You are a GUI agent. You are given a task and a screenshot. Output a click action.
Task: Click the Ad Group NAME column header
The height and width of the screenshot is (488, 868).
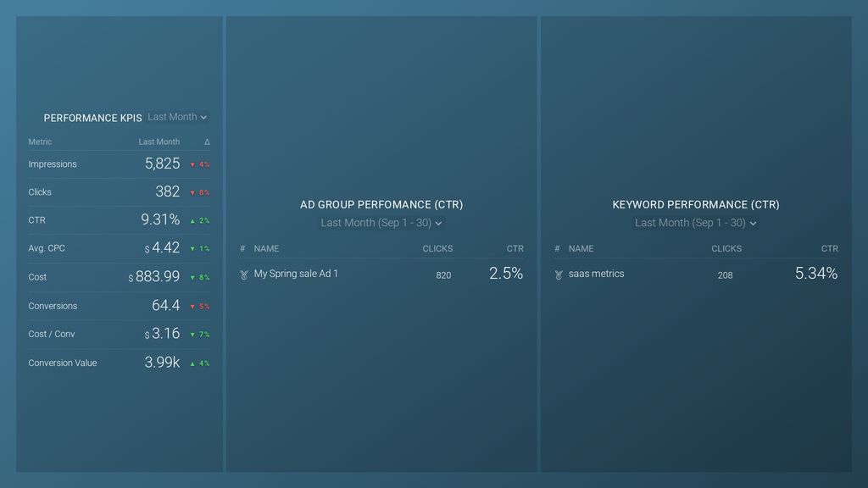point(266,249)
